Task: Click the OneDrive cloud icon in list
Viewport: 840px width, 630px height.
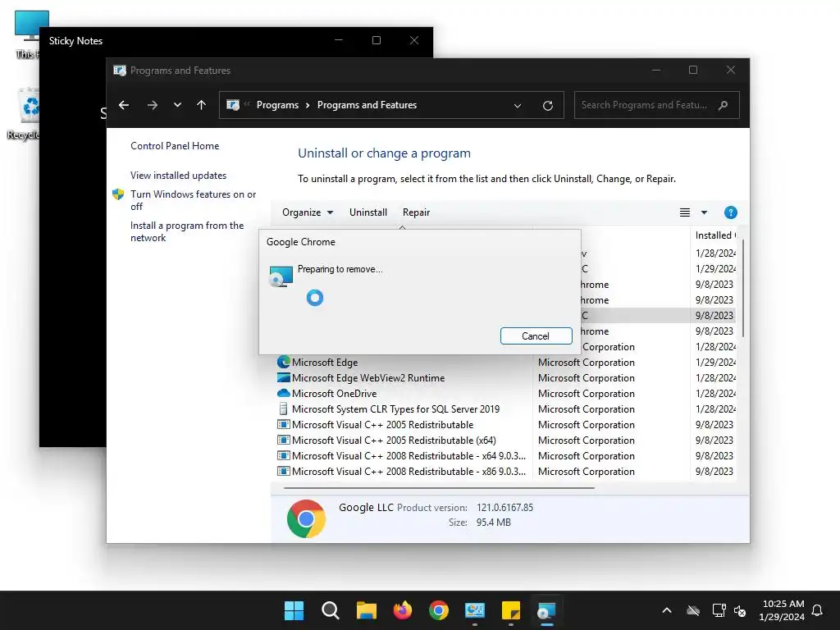Action: point(283,393)
